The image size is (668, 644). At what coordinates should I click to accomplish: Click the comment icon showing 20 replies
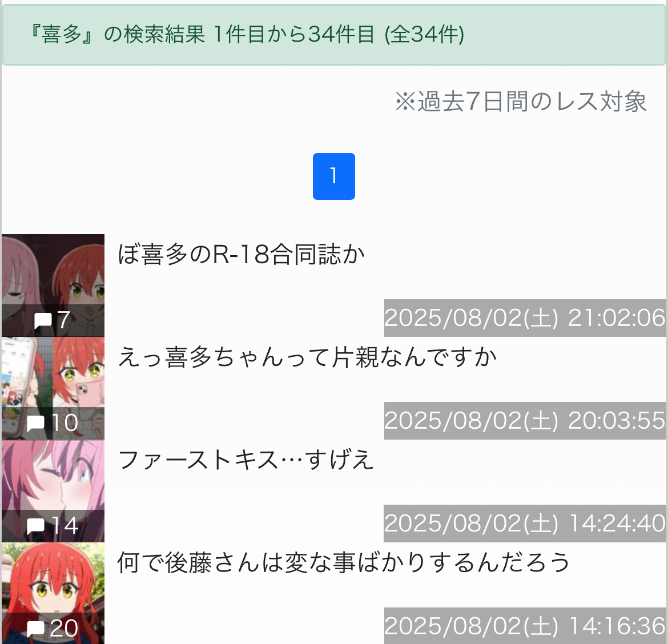pyautogui.click(x=36, y=628)
